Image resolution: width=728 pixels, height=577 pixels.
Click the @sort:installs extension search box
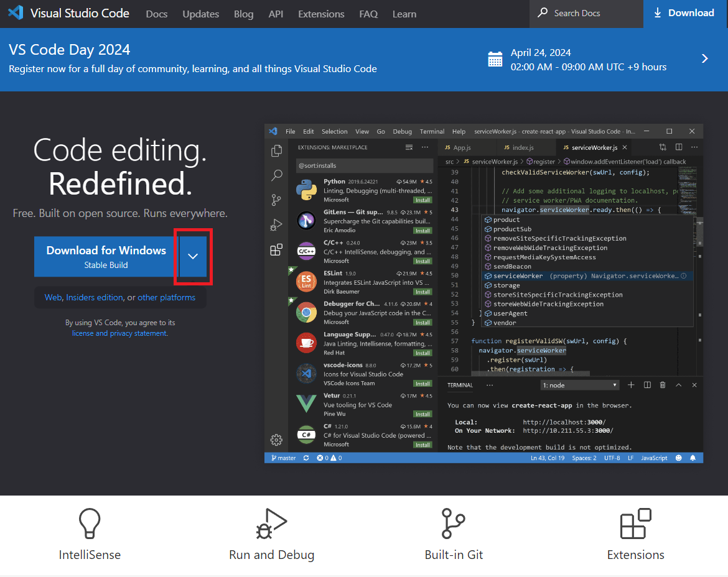click(365, 165)
